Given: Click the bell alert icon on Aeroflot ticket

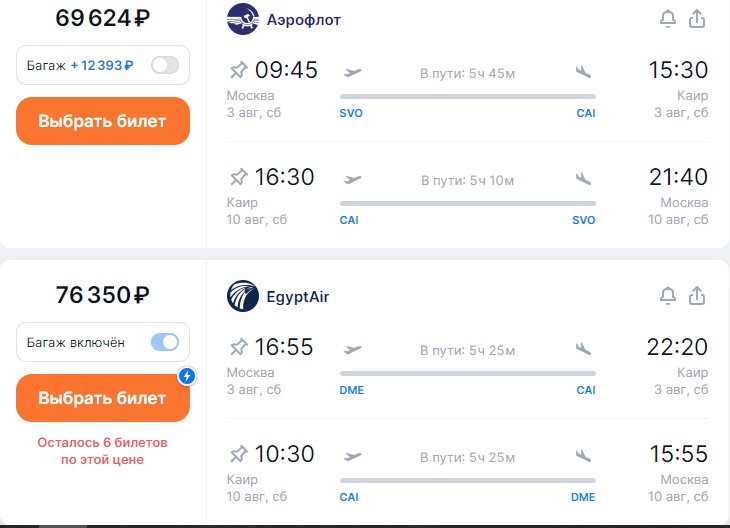Looking at the screenshot, I should (x=668, y=19).
